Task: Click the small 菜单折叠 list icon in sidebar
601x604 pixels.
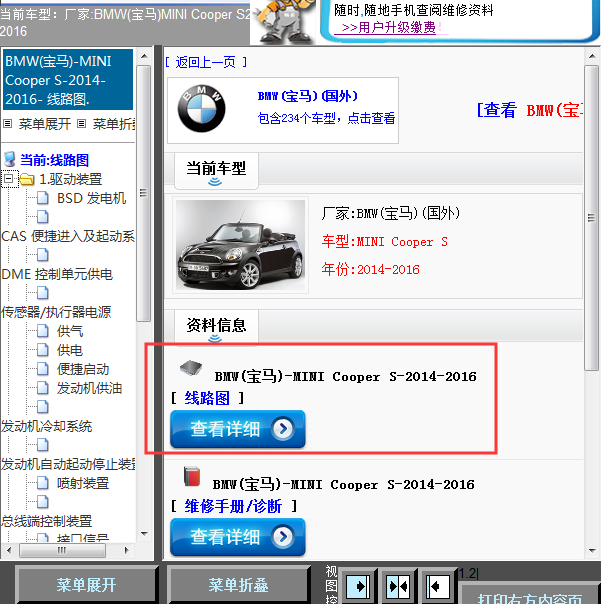Action: coord(81,124)
